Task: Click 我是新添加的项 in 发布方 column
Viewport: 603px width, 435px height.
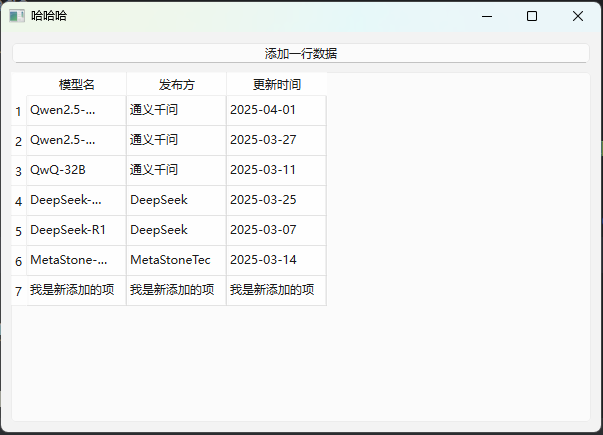Action: tap(177, 290)
